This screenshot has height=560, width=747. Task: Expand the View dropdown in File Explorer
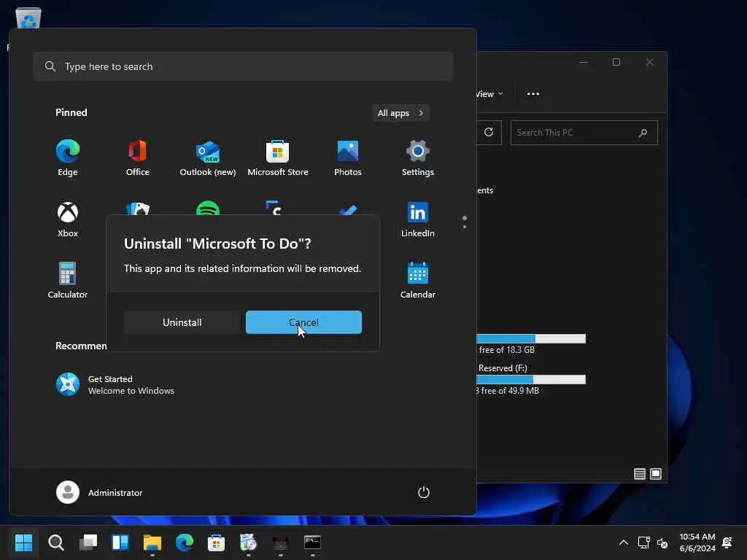(489, 94)
